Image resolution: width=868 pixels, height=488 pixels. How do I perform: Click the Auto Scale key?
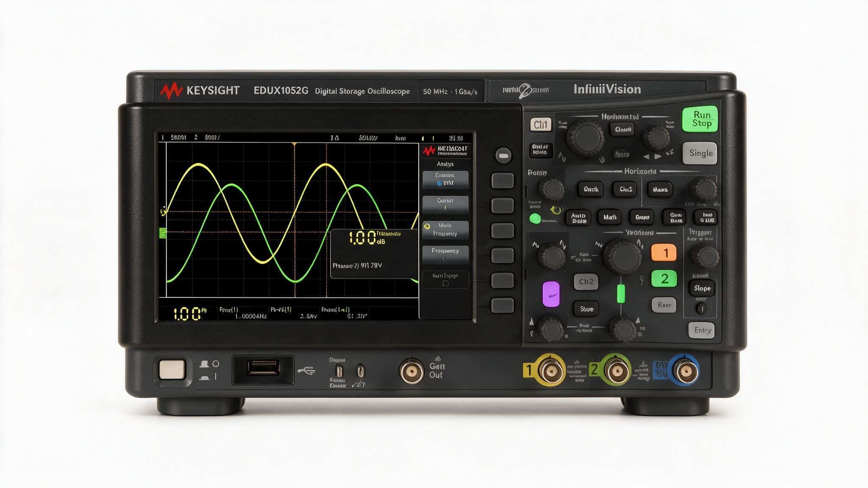coord(579,218)
